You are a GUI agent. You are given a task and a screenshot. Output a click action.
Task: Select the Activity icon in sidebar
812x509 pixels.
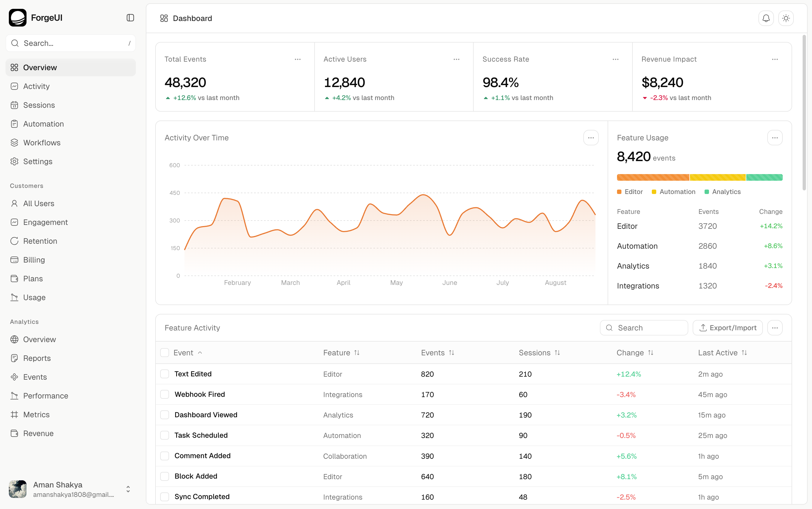click(14, 86)
